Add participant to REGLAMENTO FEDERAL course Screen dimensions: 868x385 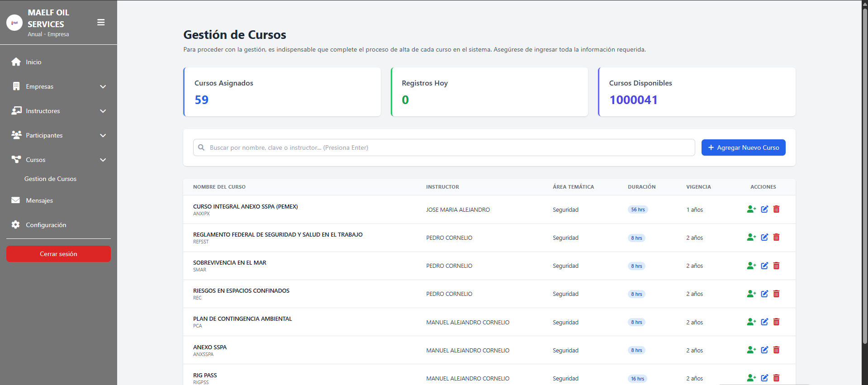(751, 237)
